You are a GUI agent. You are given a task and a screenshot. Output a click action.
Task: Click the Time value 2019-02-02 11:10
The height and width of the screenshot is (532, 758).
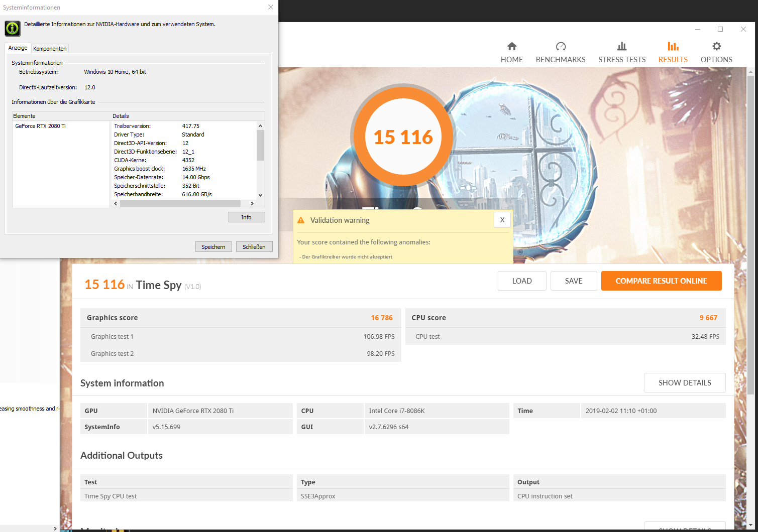[x=621, y=411]
